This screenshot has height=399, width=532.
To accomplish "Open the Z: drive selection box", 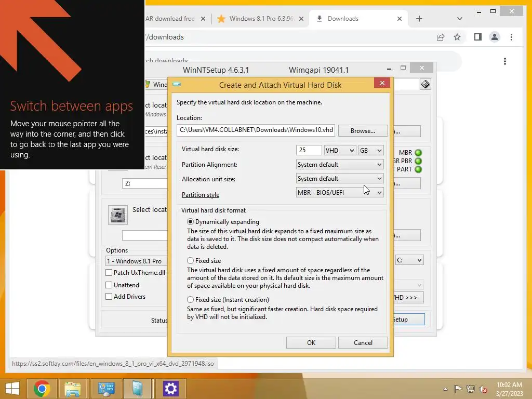I will click(145, 183).
